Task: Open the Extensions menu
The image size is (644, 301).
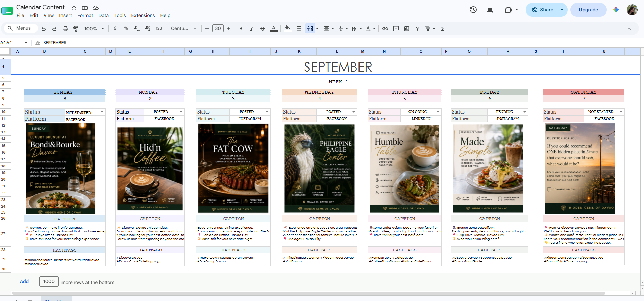Action: pos(143,15)
